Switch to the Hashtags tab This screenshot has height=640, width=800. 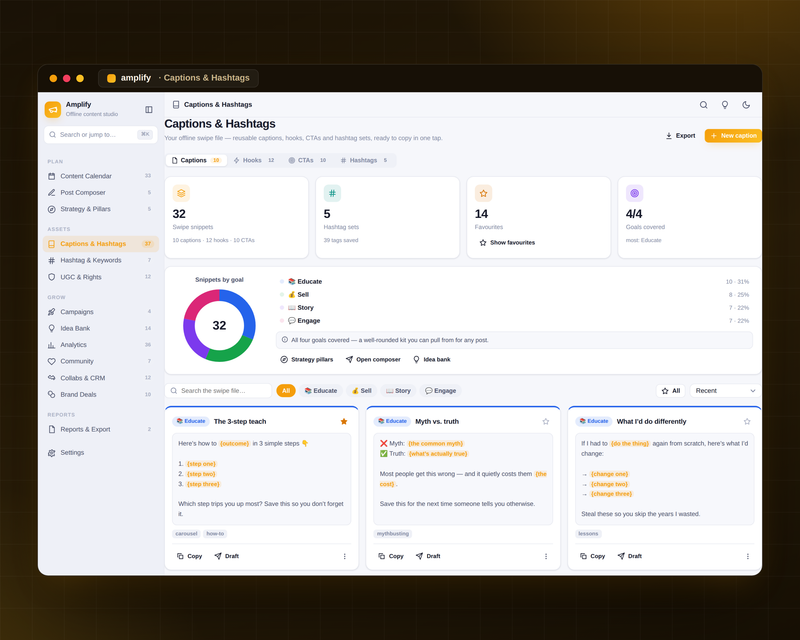click(364, 160)
